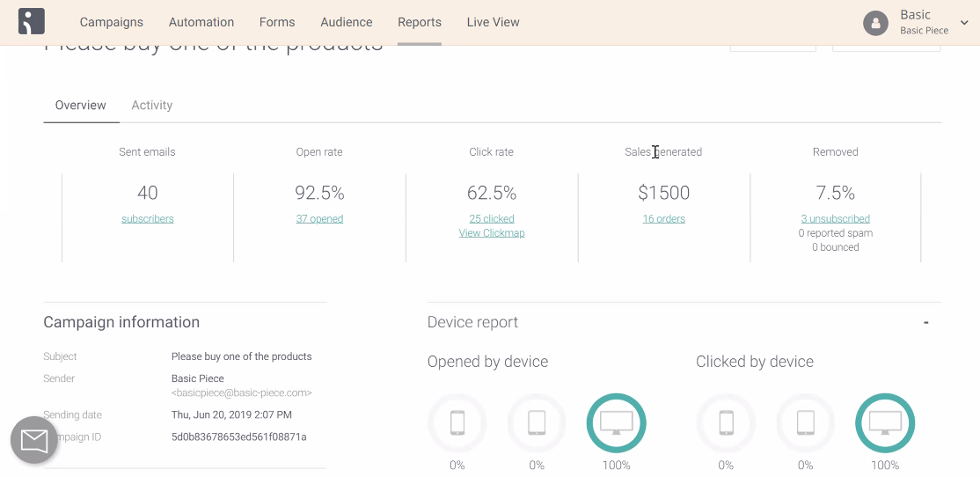The height and width of the screenshot is (477, 980).
Task: Open the Live View page
Action: [x=493, y=22]
